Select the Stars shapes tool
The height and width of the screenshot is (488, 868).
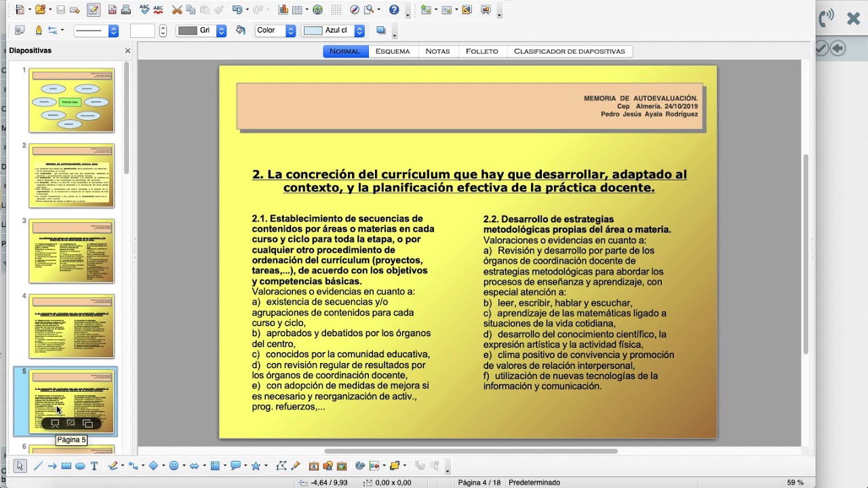tap(256, 466)
